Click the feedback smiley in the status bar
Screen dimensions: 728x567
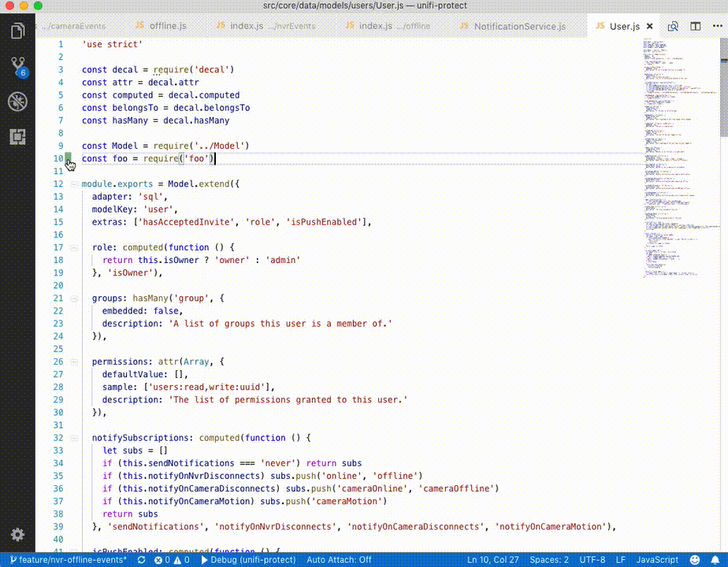tap(693, 561)
